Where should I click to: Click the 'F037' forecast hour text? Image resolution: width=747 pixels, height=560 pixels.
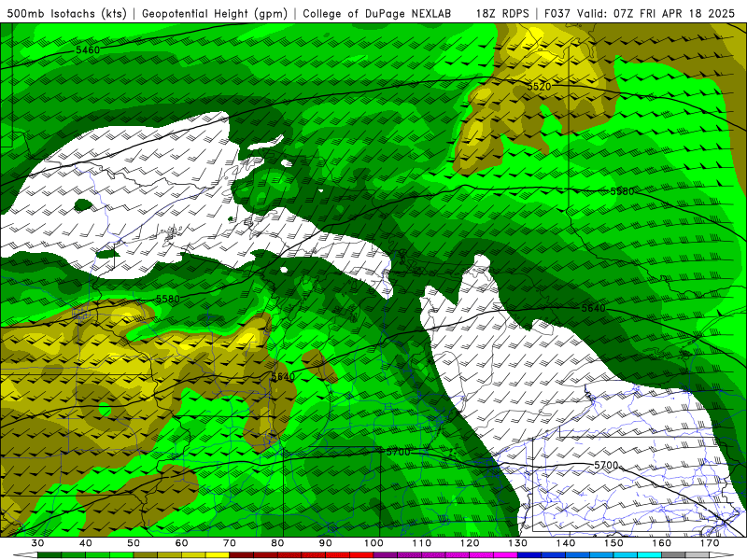[557, 14]
